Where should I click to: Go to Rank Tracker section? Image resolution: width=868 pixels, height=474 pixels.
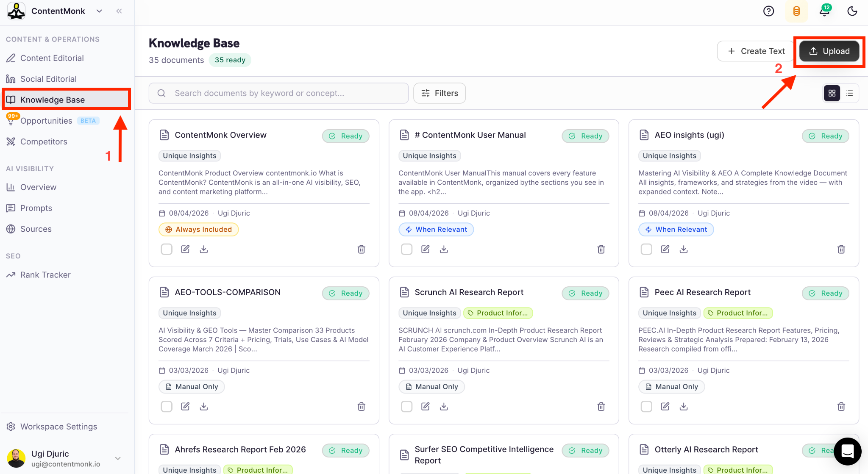point(45,275)
